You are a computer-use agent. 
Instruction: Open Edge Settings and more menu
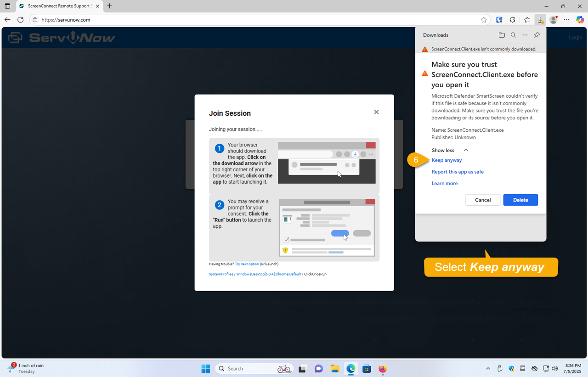pos(566,20)
